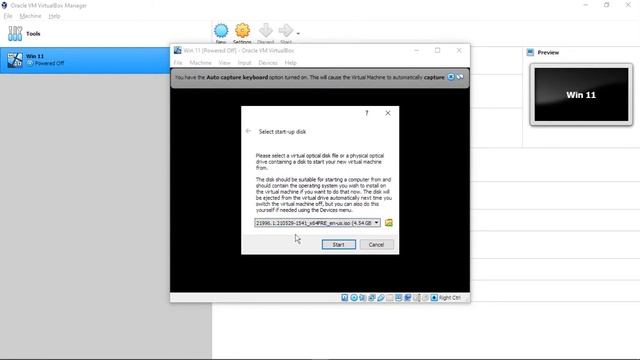Click the Win 11 preview thumbnail
640x360 pixels.
(x=581, y=95)
